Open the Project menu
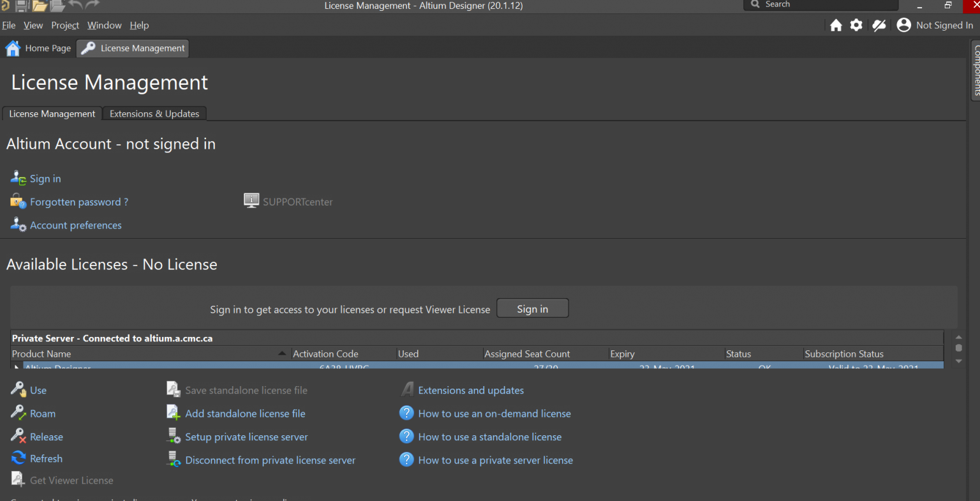Viewport: 980px width, 501px height. (65, 26)
